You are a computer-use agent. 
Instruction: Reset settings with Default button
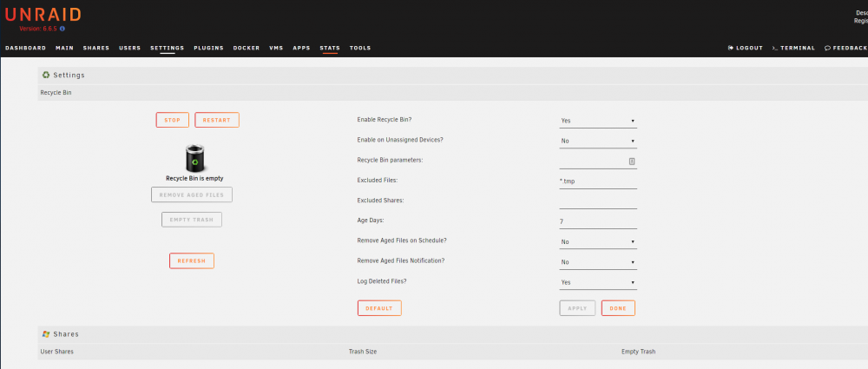(x=379, y=308)
